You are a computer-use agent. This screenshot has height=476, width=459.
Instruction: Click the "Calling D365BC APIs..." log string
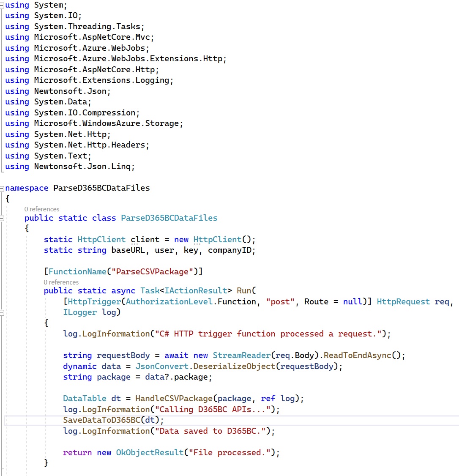(x=215, y=410)
